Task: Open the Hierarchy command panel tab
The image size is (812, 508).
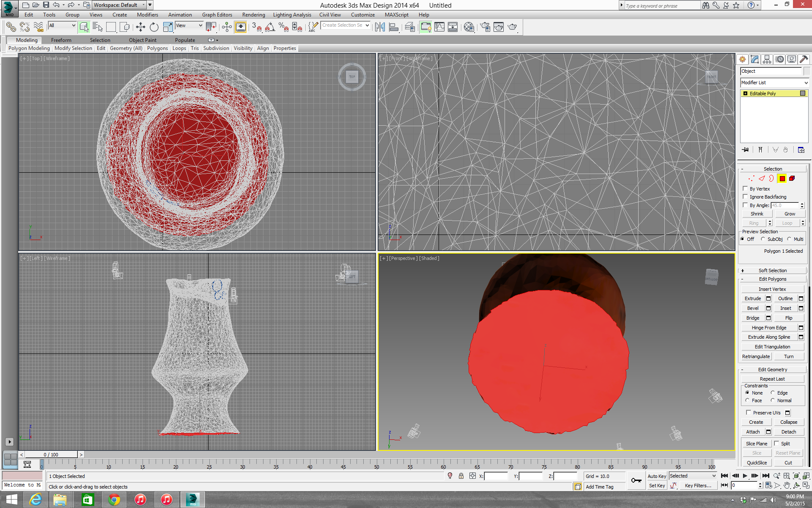Action: point(767,59)
